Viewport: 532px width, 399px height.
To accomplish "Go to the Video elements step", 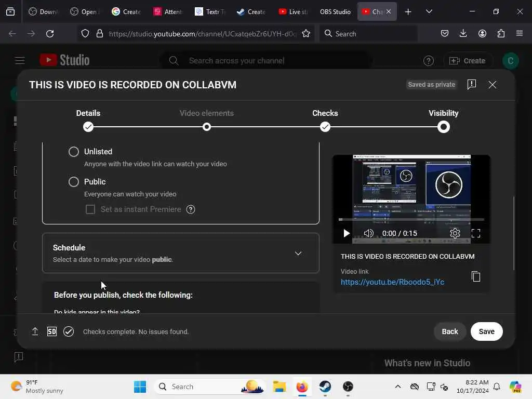I will click(x=207, y=127).
